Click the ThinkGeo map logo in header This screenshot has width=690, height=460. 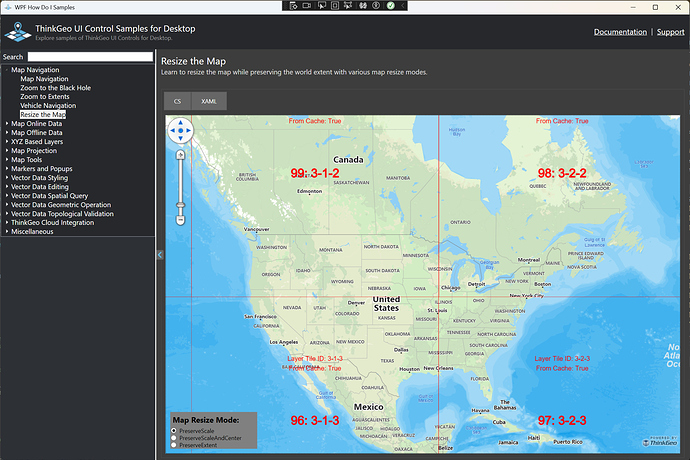(x=18, y=32)
